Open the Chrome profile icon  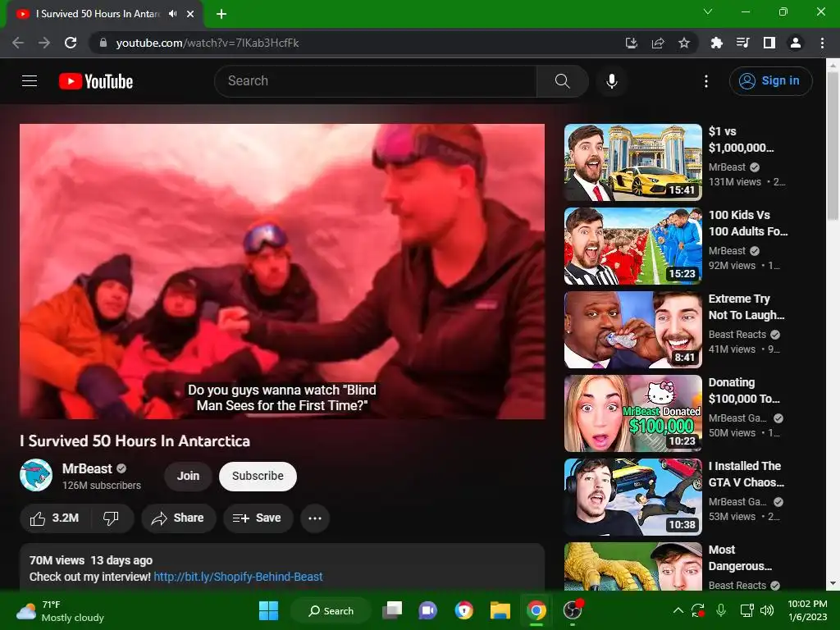[796, 43]
